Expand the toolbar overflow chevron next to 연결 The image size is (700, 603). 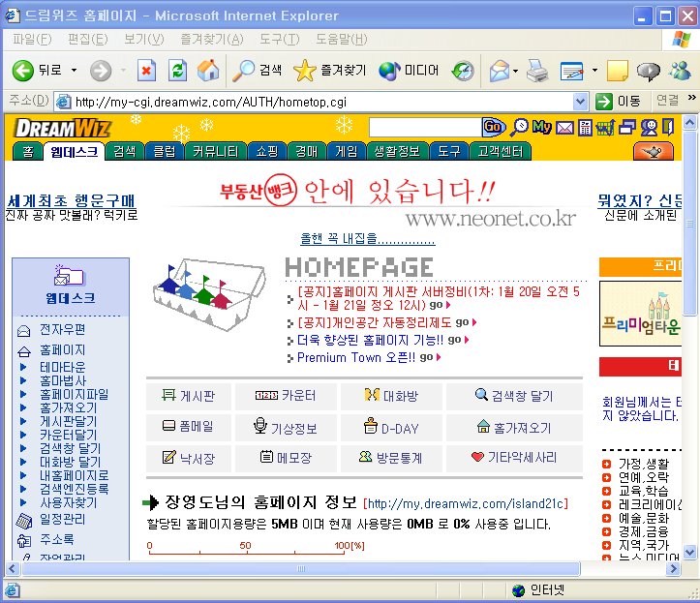[x=691, y=98]
